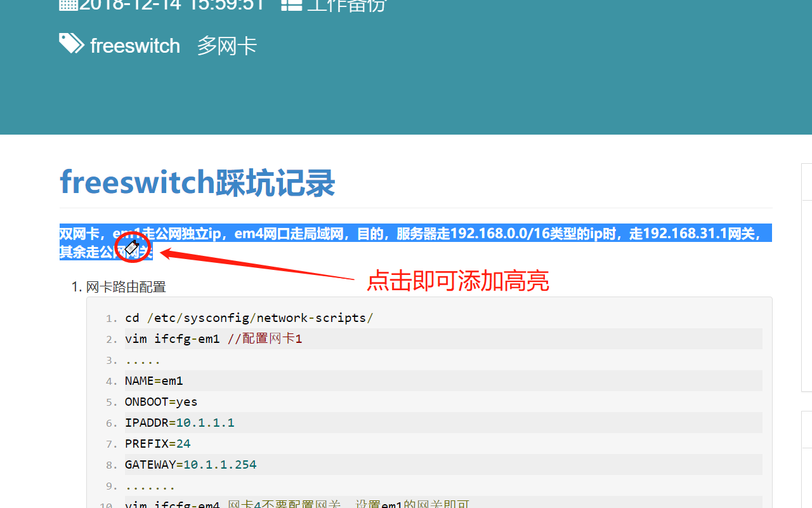Click the highlighter marker icon
Screen dimensions: 812x508
coord(132,246)
